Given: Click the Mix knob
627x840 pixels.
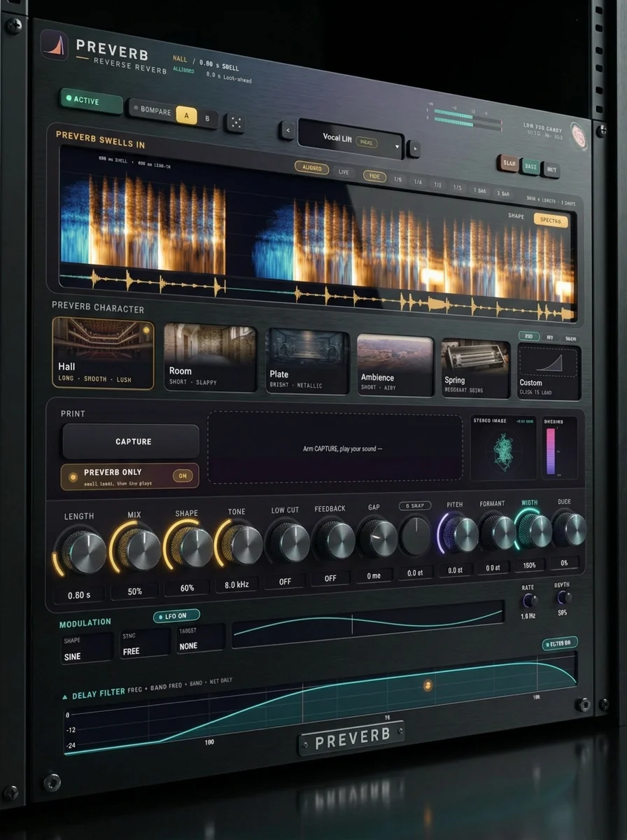Looking at the screenshot, I should pyautogui.click(x=139, y=549).
